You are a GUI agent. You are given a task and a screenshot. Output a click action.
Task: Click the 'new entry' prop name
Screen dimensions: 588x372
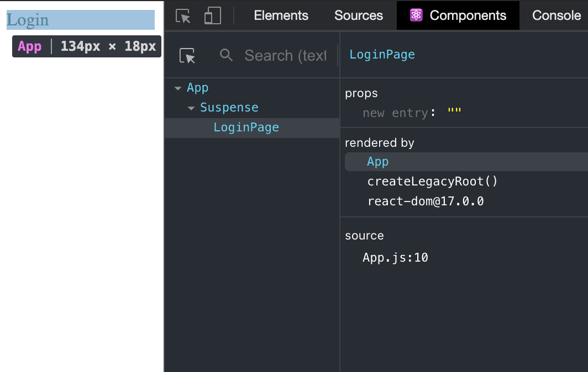click(x=395, y=113)
